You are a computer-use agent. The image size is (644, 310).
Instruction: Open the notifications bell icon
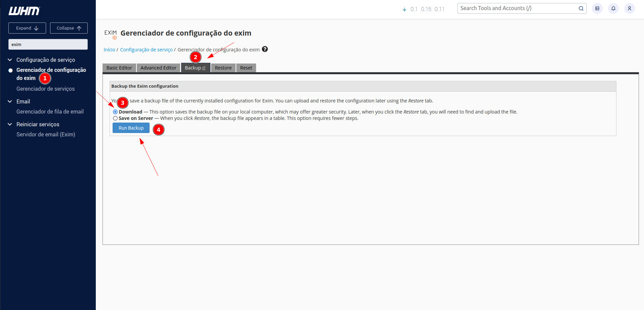(613, 8)
